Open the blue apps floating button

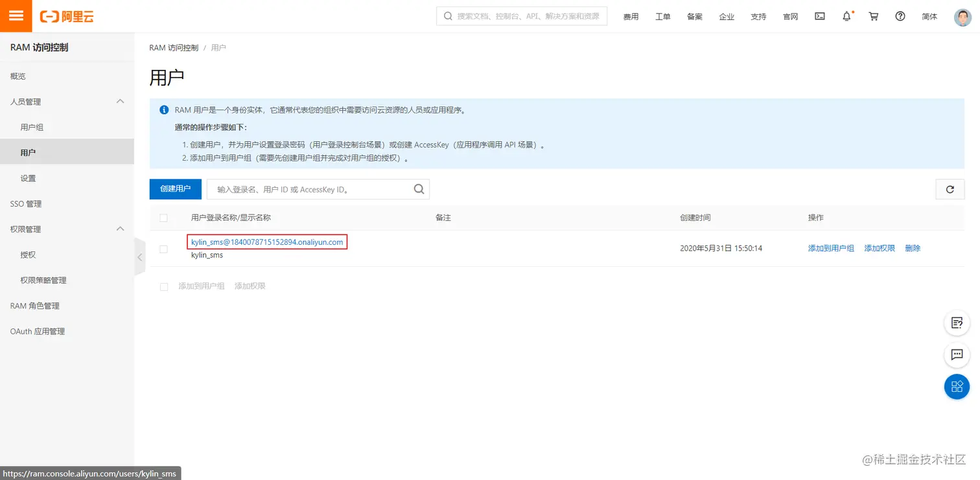point(957,387)
